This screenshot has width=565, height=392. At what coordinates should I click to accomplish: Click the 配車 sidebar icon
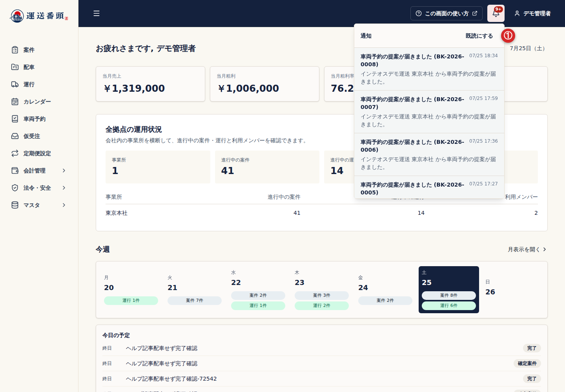[15, 67]
